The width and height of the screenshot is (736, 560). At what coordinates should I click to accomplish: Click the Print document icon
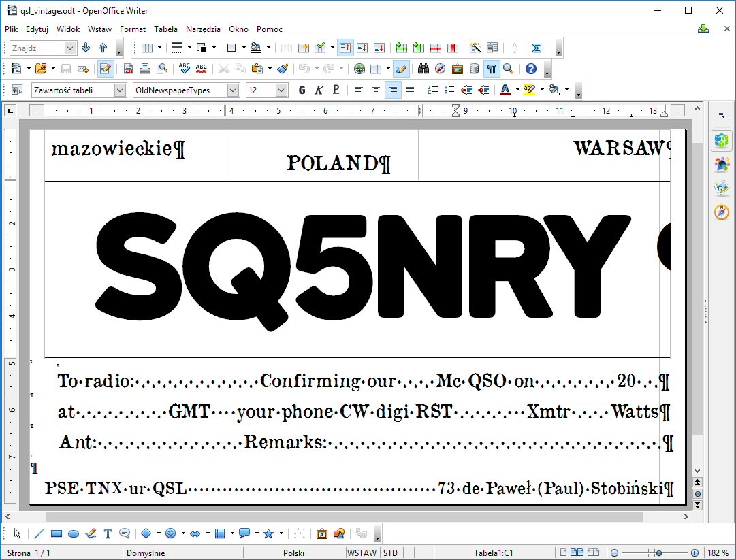(x=145, y=69)
